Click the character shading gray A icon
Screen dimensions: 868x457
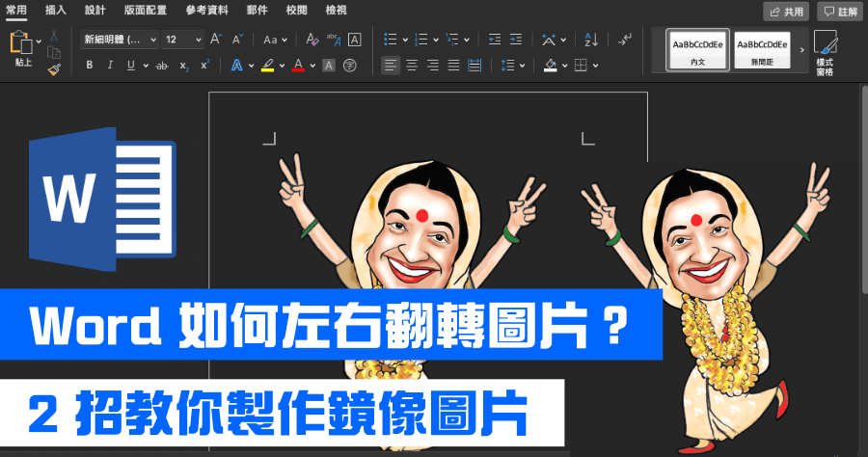(x=329, y=66)
